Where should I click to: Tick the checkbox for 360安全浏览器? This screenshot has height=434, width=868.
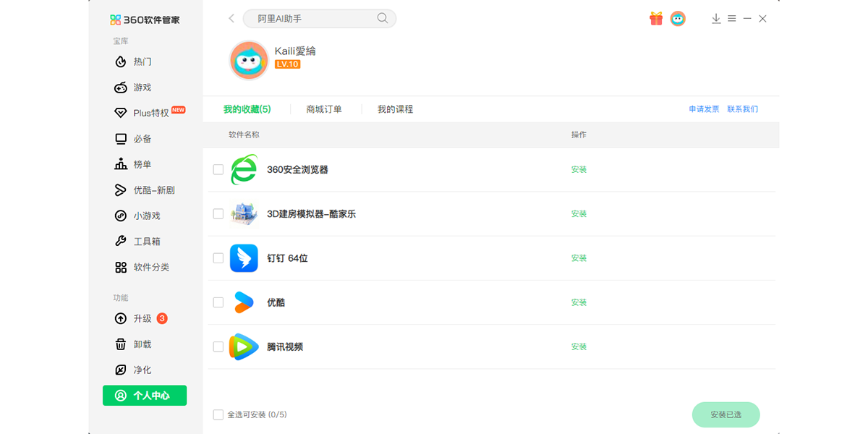[218, 170]
